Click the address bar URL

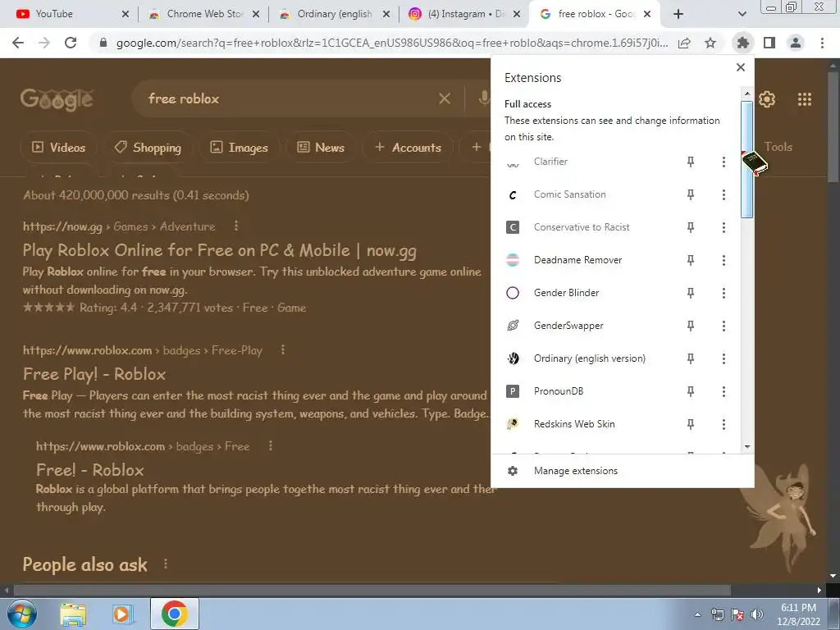coord(392,43)
